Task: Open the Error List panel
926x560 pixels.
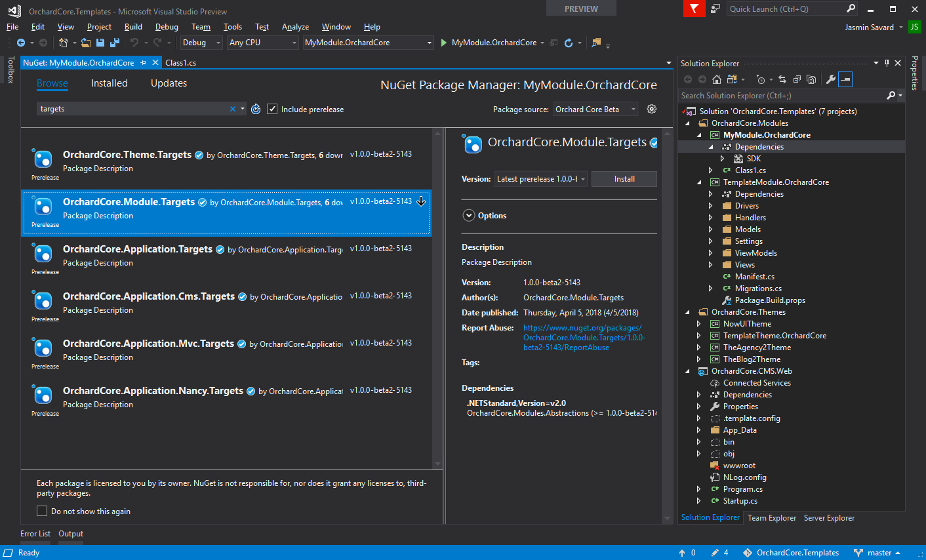Action: pyautogui.click(x=35, y=534)
